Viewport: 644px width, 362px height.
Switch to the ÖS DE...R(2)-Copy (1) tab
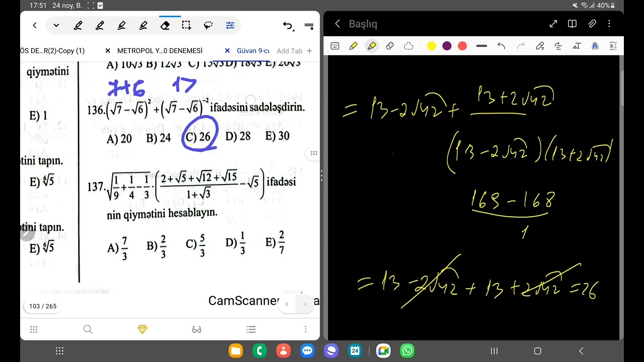[52, 51]
